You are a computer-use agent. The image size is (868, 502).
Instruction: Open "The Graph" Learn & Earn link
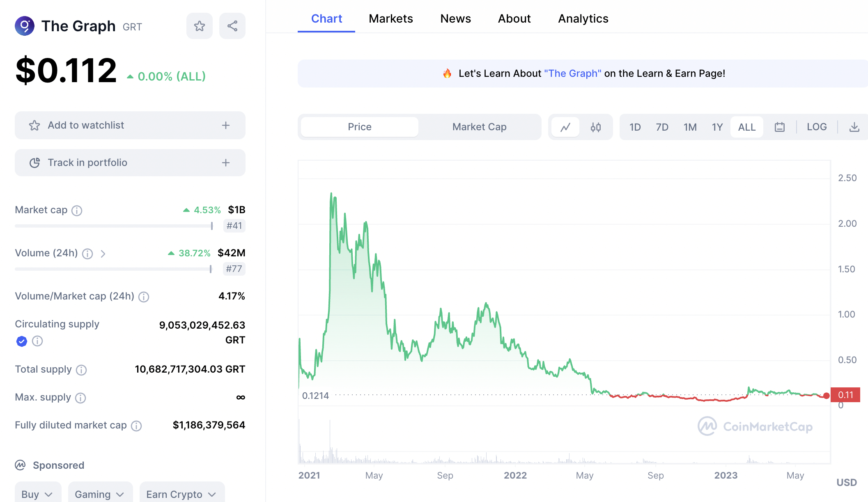point(572,74)
